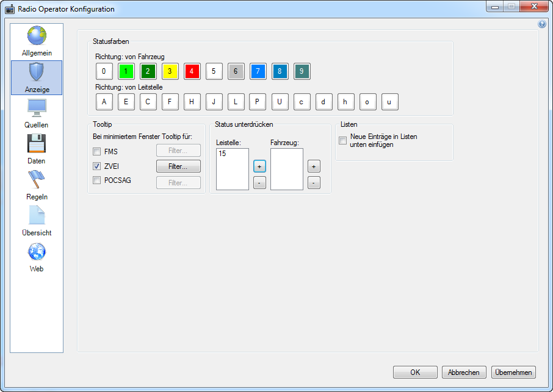Open the Quellen monitor section
Screen dimensions: 553x392
coord(37,113)
